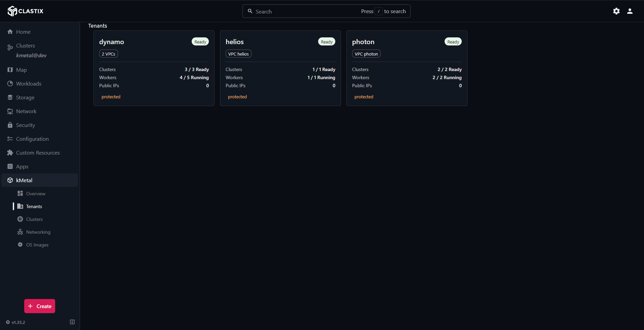Open the Networking submenu label
The width and height of the screenshot is (644, 330).
(x=38, y=232)
